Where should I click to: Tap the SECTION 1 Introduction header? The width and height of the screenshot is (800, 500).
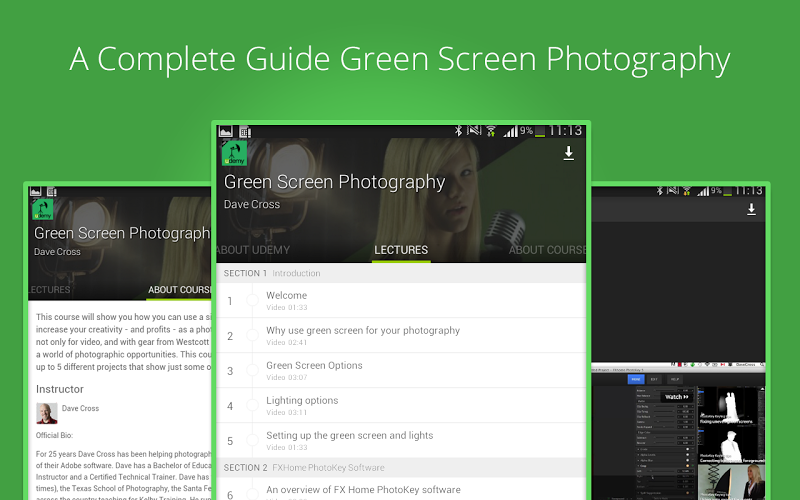tap(401, 273)
